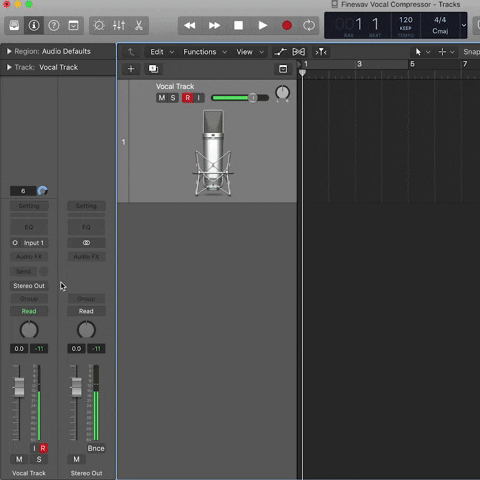Click Vocal Track channel strip pan knob
Image resolution: width=480 pixels, height=480 pixels.
(x=29, y=330)
